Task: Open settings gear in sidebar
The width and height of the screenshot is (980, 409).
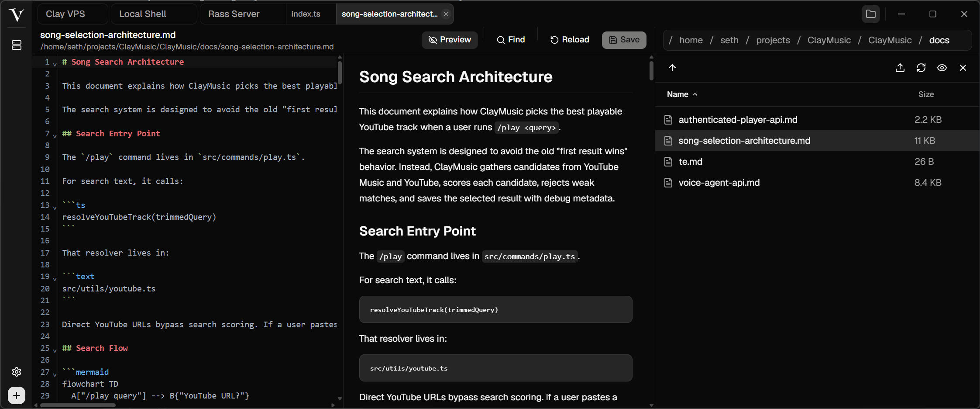Action: click(x=17, y=372)
